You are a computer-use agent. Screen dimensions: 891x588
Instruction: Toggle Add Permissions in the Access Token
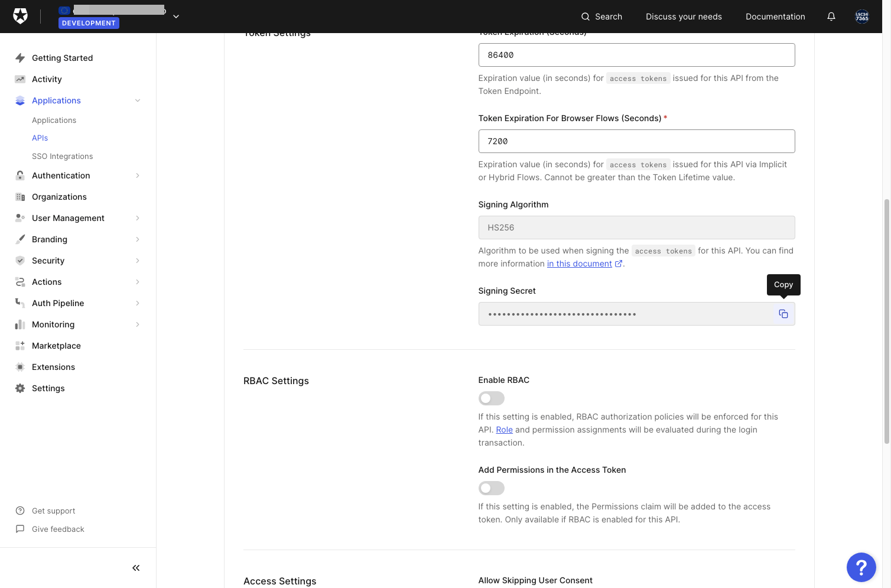click(x=492, y=488)
